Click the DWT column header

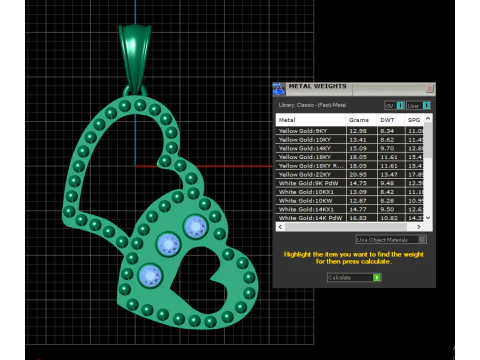pyautogui.click(x=390, y=120)
